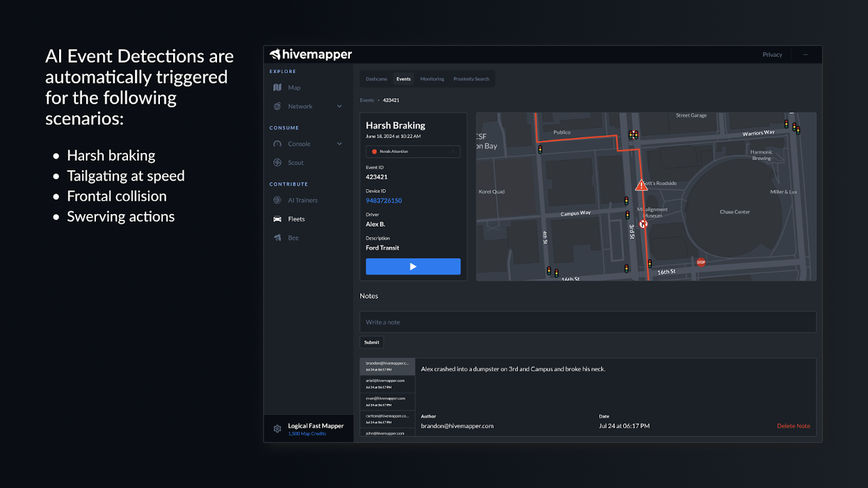
Task: Click the Fleets car icon
Action: [x=278, y=219]
